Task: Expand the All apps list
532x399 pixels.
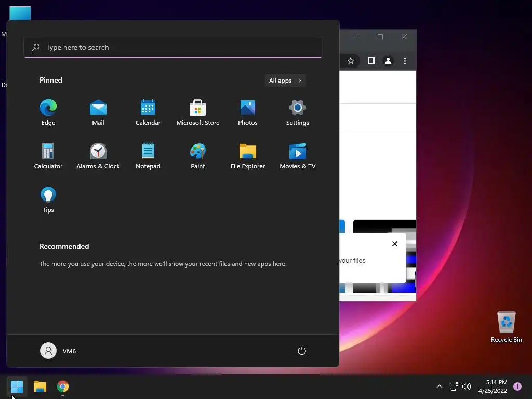Action: 285,81
